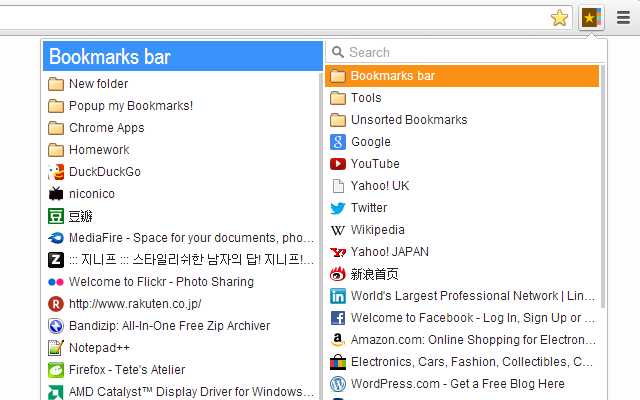Open Welcome to Flickr - Photo Sharing
The image size is (640, 400).
tap(161, 282)
